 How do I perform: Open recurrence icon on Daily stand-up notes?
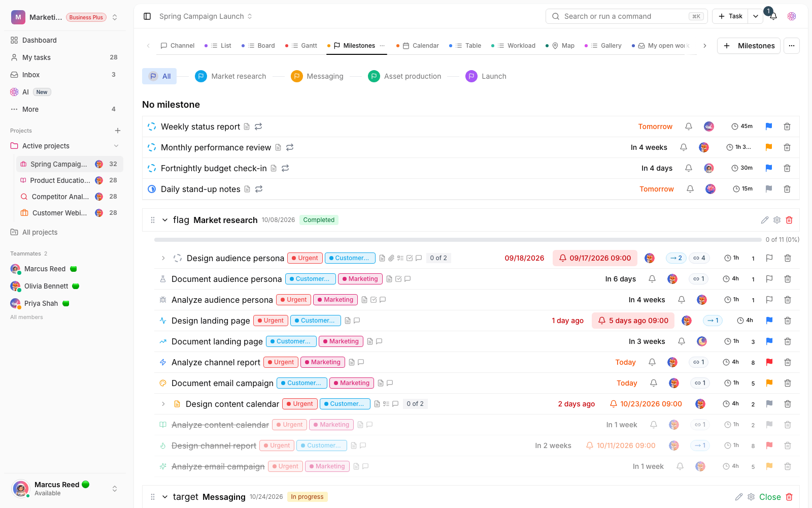click(259, 189)
